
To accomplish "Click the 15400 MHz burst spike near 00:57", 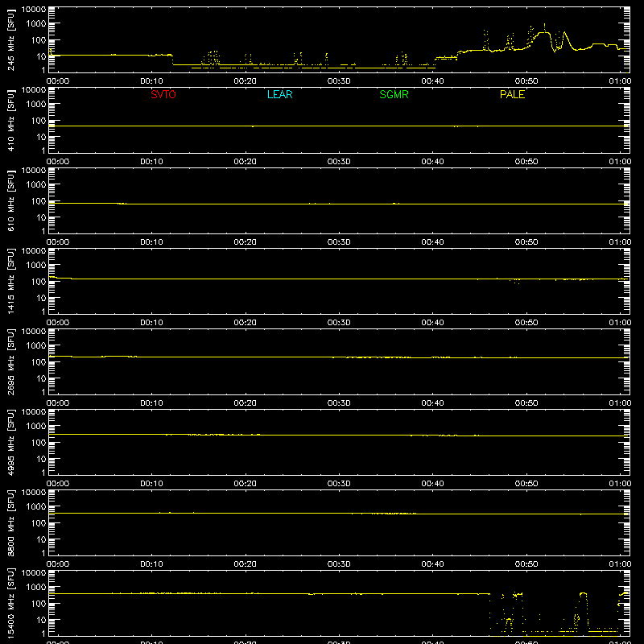I will [583, 593].
